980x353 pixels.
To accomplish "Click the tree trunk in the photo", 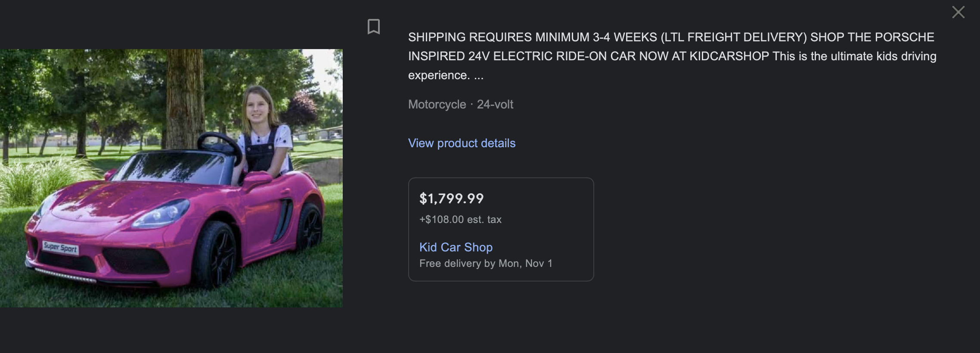I will [x=184, y=95].
